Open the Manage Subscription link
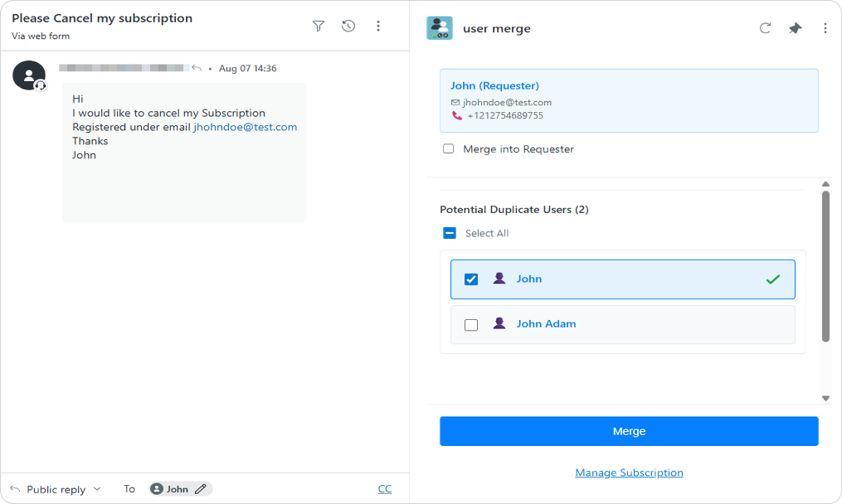 629,472
